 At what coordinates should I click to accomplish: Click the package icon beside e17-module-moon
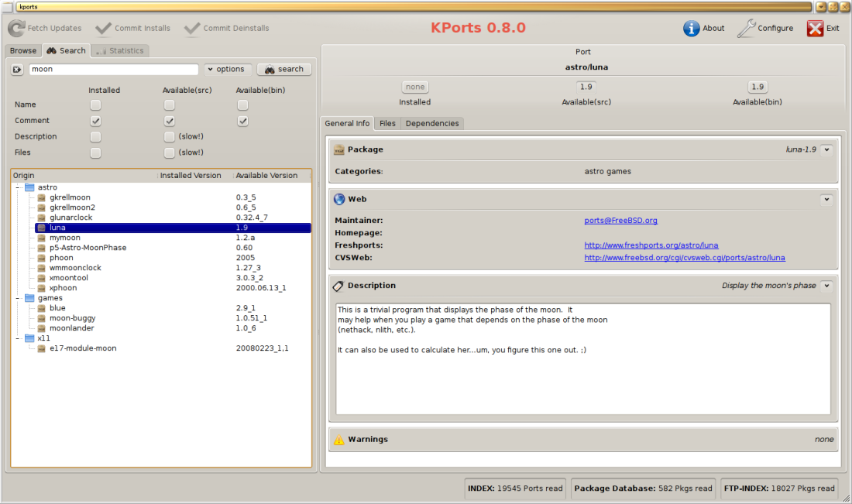pyautogui.click(x=41, y=348)
